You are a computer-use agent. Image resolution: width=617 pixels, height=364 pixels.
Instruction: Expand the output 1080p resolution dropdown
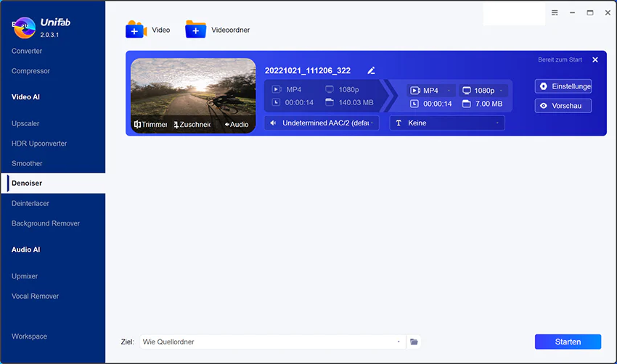[483, 91]
